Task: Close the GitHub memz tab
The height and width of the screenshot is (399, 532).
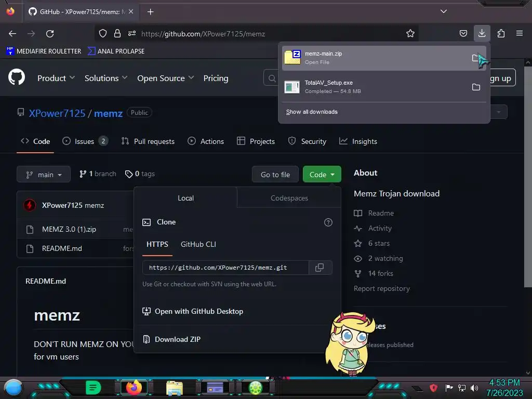Action: click(x=131, y=11)
